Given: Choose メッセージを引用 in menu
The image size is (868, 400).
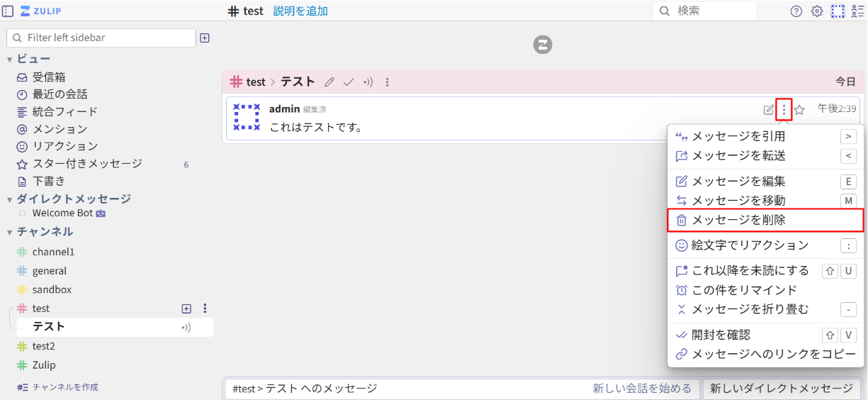Looking at the screenshot, I should coord(765,136).
